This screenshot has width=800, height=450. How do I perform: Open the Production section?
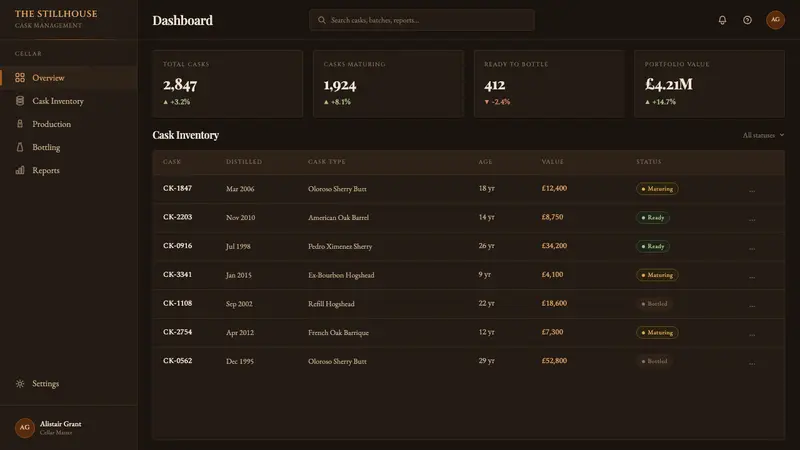click(69, 123)
